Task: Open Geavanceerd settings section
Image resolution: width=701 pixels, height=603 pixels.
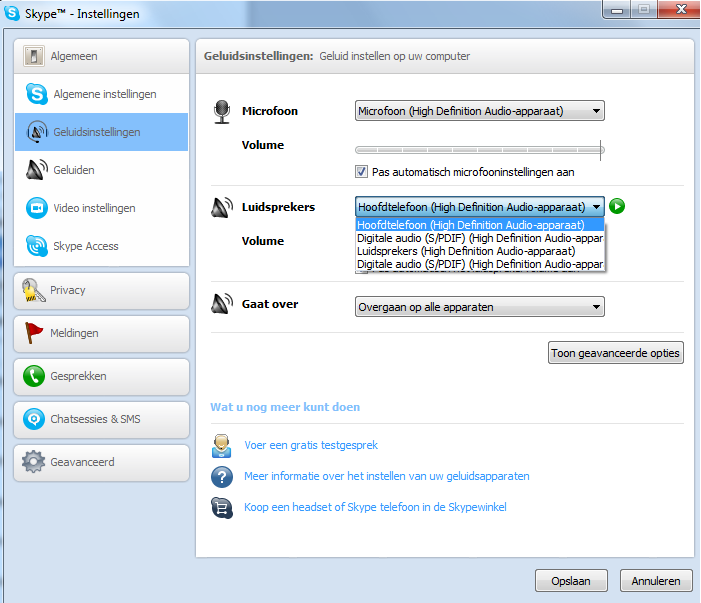Action: point(101,462)
